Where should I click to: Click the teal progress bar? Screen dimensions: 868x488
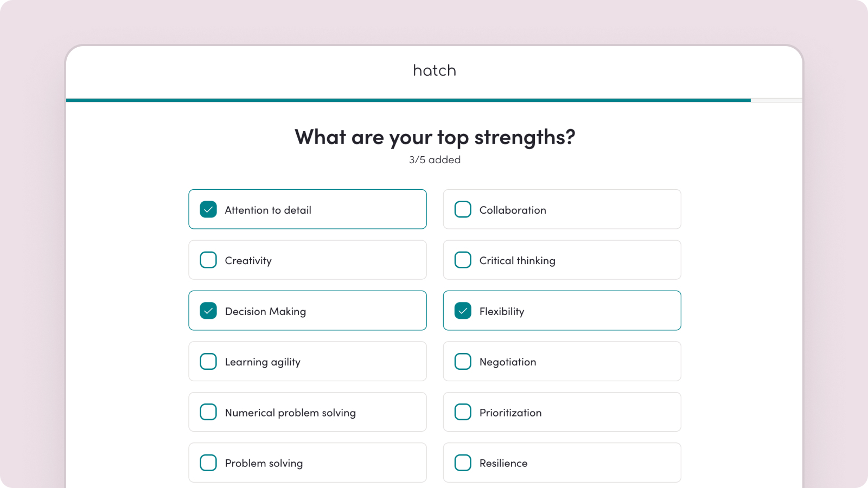tap(409, 100)
